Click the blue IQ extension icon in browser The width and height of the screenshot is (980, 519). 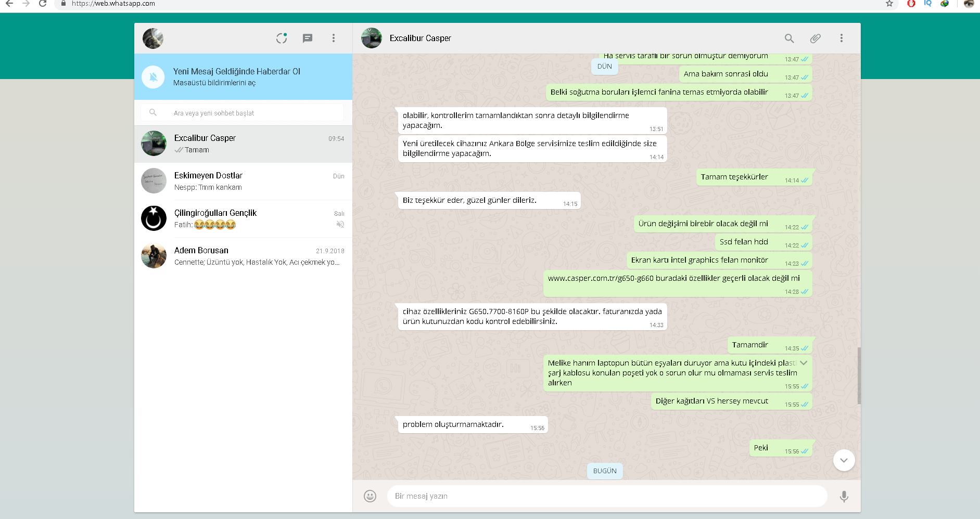[x=927, y=4]
